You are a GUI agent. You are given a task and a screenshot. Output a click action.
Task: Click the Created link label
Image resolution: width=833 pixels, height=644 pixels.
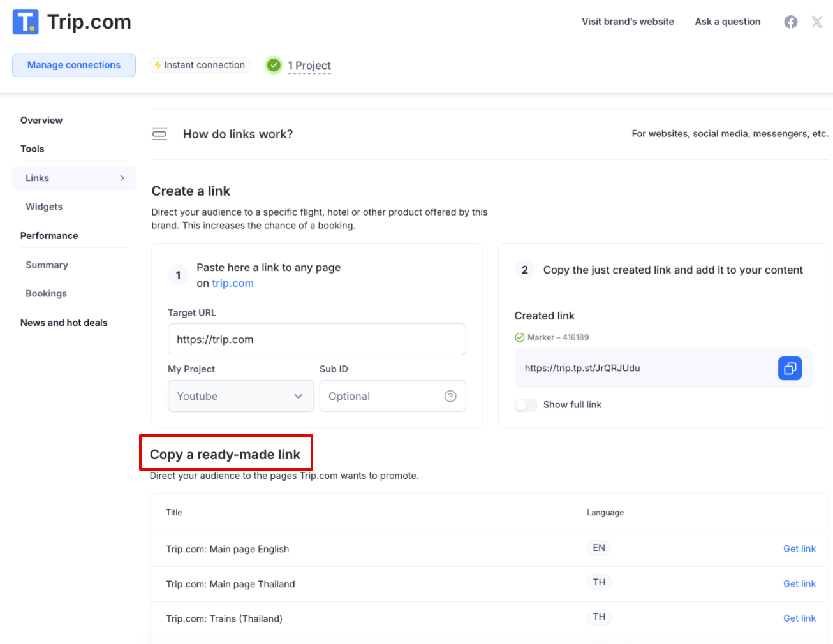pos(545,316)
